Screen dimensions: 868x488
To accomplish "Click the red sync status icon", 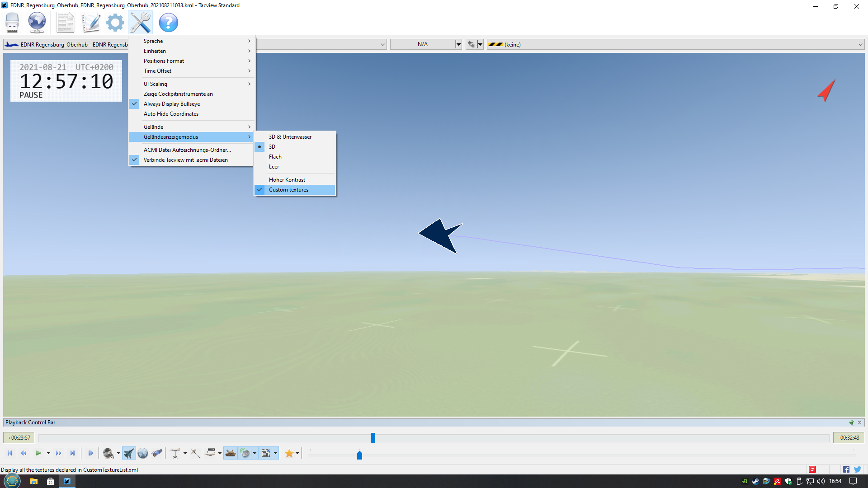I will coord(812,469).
